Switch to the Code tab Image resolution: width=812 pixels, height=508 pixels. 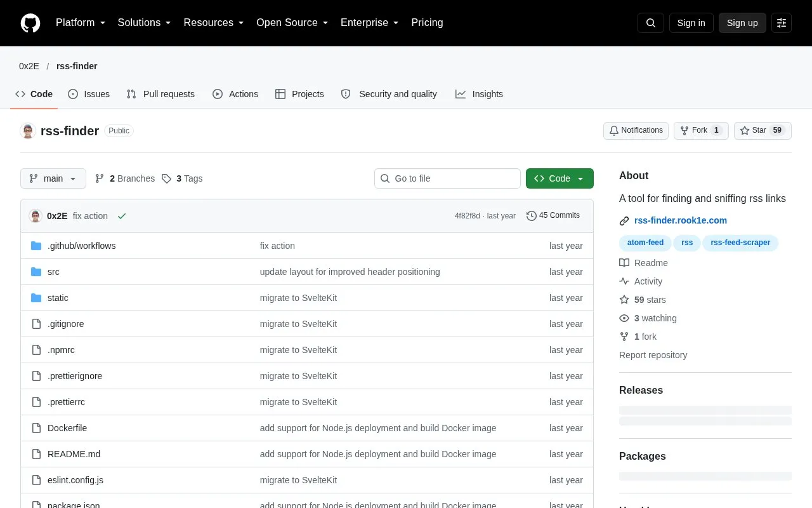[x=34, y=94]
